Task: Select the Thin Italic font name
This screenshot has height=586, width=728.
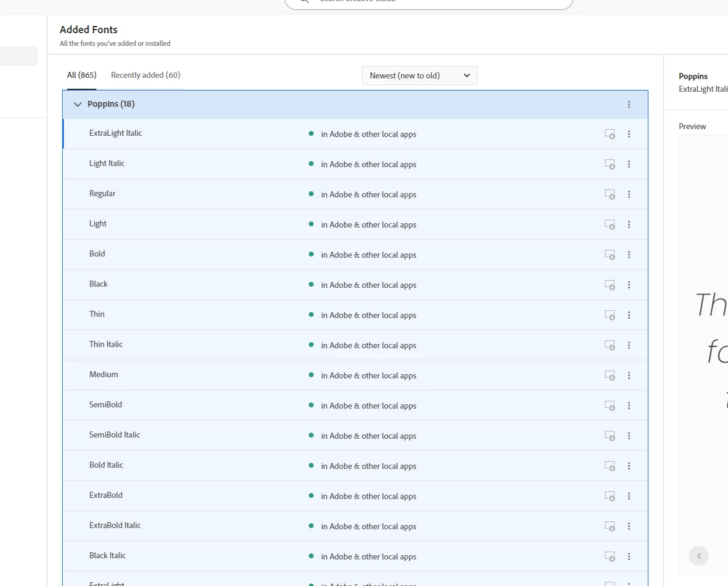Action: (x=106, y=345)
